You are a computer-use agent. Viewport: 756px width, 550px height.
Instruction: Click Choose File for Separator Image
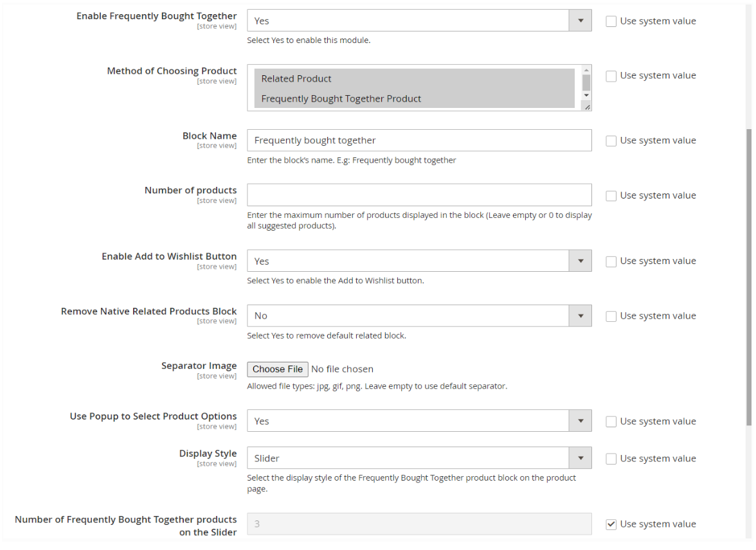pyautogui.click(x=278, y=369)
